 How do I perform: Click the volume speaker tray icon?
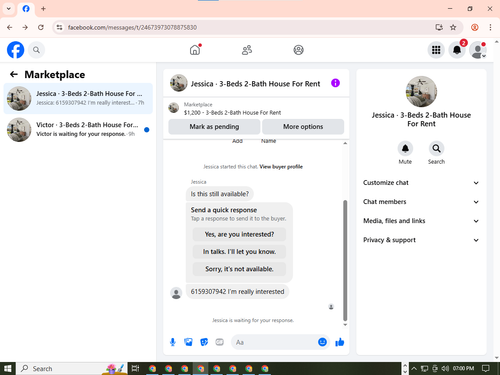(x=445, y=368)
